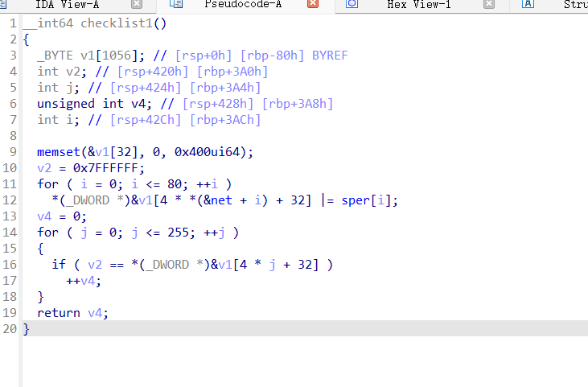Click line number 20 in gutter

pos(10,329)
